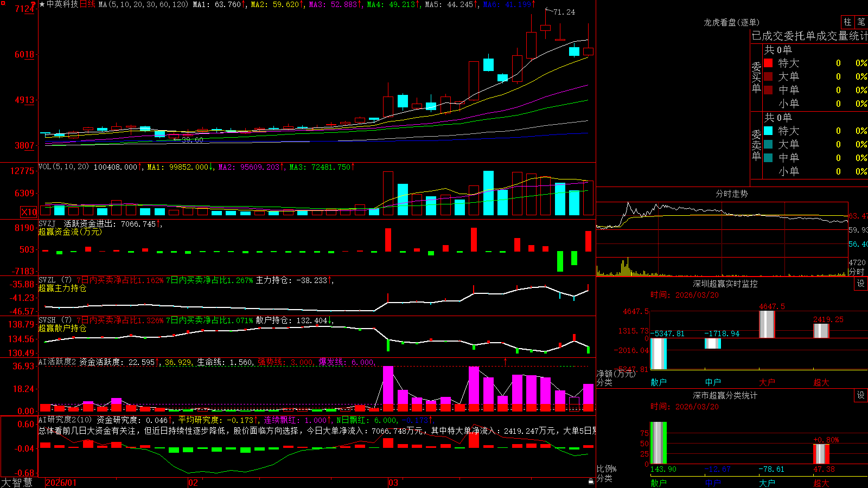Click the cyan 特大 sell-order swatch
This screenshot has height=488, width=868.
768,131
